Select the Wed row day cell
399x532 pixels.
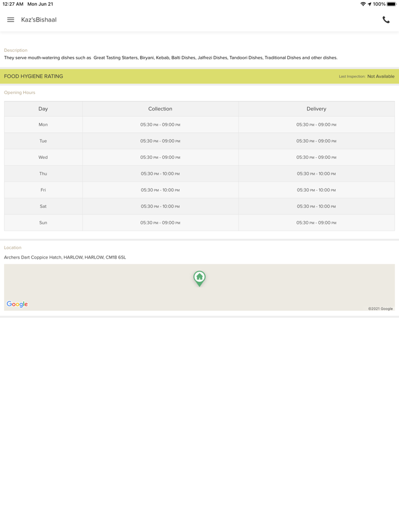coord(43,157)
